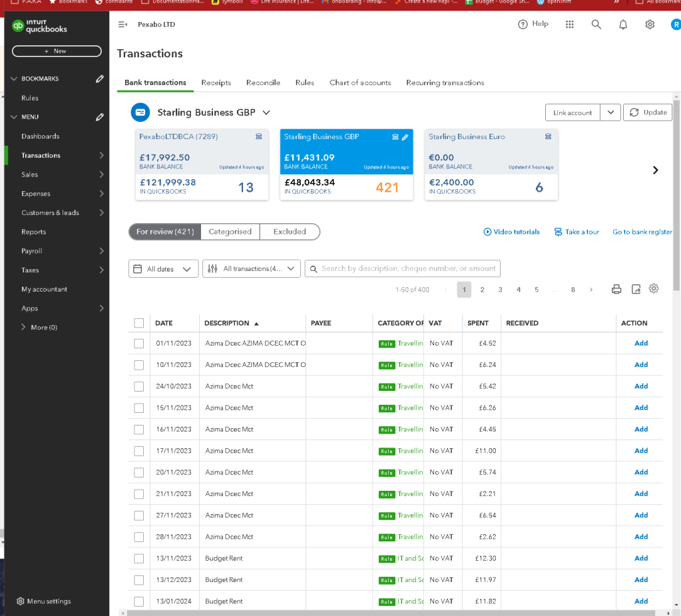This screenshot has height=616, width=681.
Task: Click the horizontal scrollbar at the bottom
Action: 391,613
